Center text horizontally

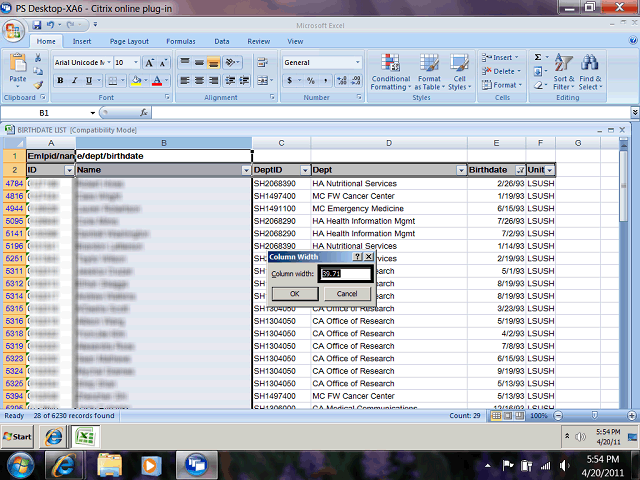(x=199, y=80)
